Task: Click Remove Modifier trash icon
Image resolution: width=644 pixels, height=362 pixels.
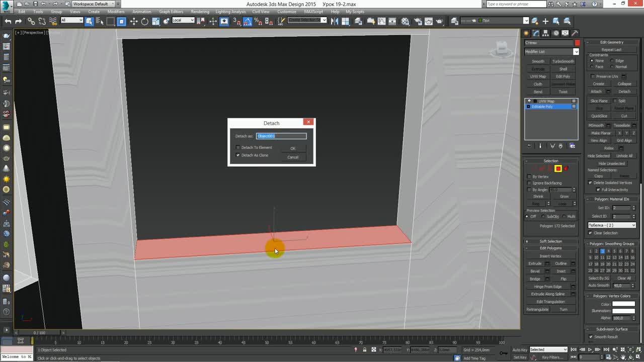Action: tap(560, 146)
